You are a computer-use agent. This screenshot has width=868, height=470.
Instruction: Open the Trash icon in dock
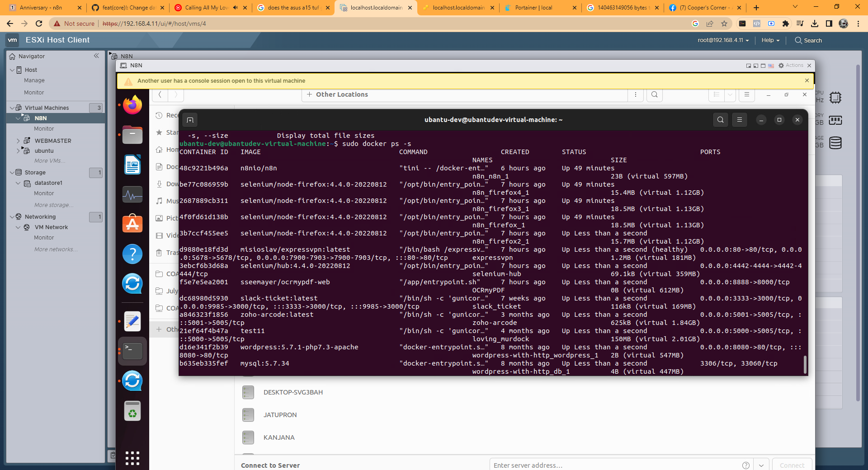(x=132, y=412)
